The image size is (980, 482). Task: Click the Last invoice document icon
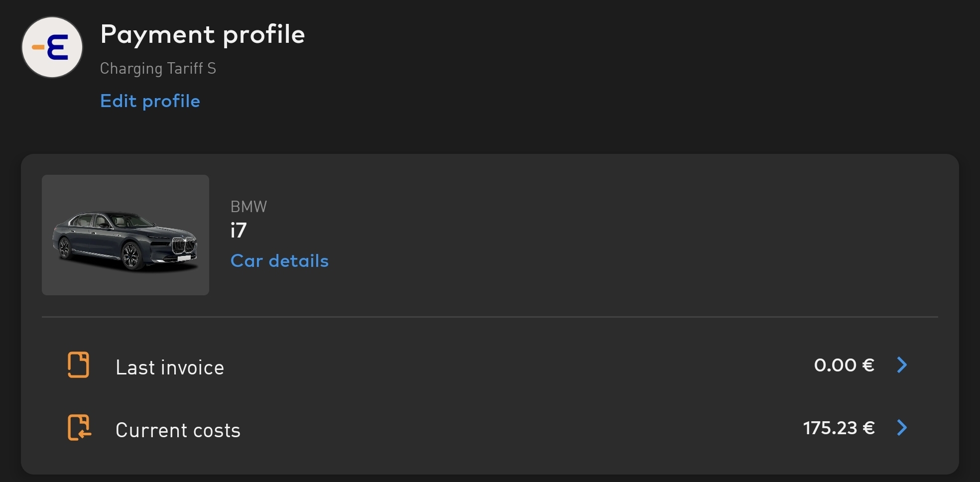click(78, 365)
